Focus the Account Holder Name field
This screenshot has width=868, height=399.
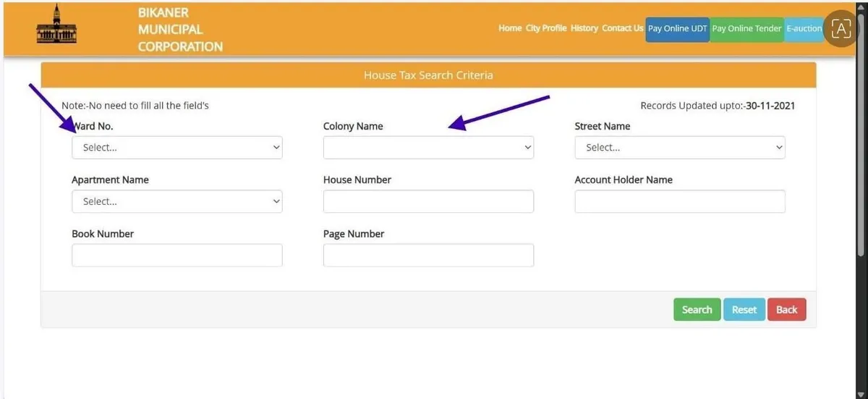pos(679,202)
